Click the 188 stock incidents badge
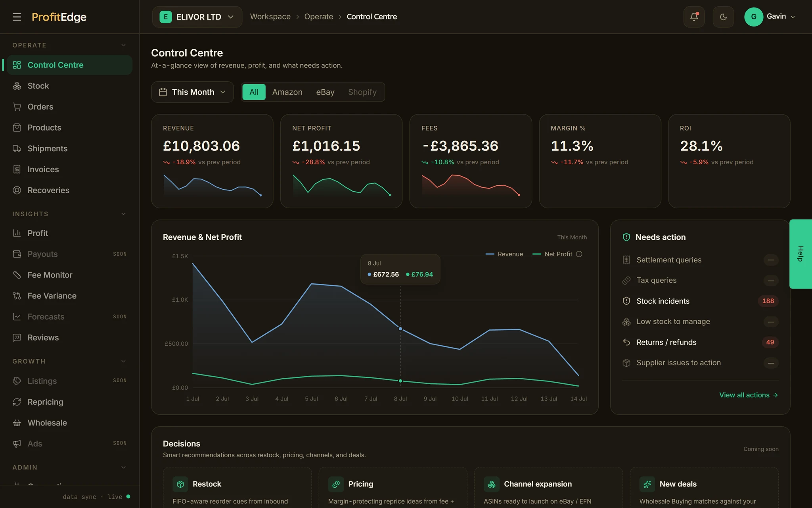Image resolution: width=812 pixels, height=508 pixels. click(x=768, y=301)
